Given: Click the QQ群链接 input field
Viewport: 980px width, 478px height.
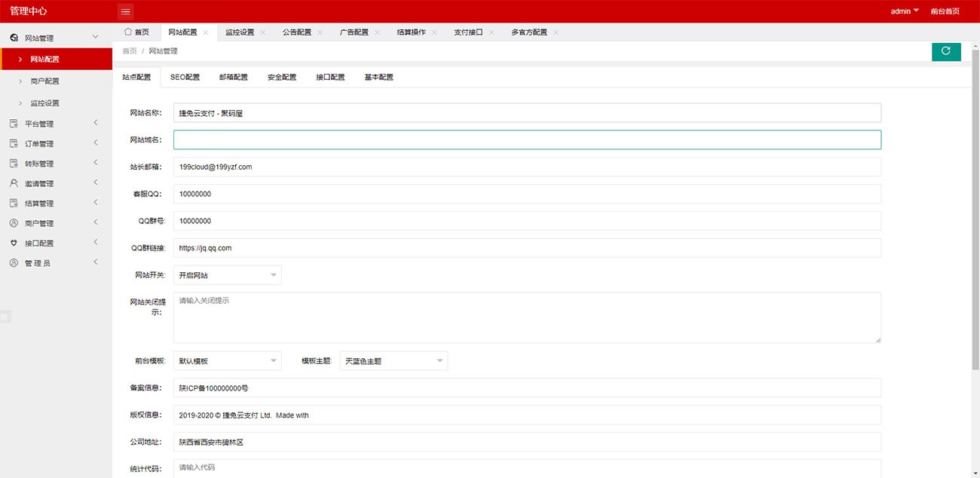Looking at the screenshot, I should [527, 248].
